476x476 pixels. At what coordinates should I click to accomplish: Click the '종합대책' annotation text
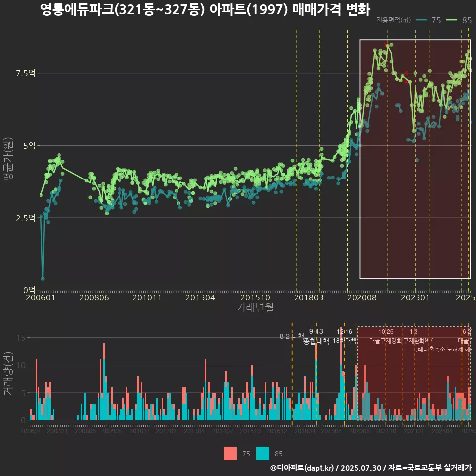click(316, 341)
